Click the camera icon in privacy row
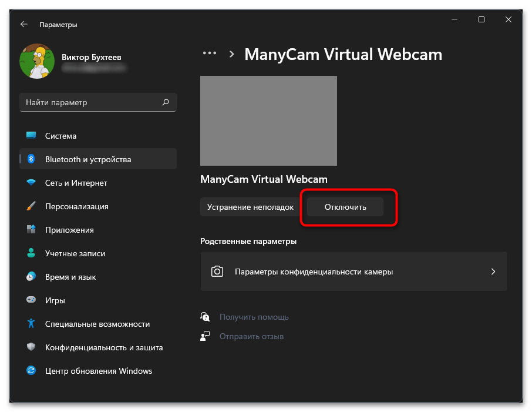 [x=218, y=272]
